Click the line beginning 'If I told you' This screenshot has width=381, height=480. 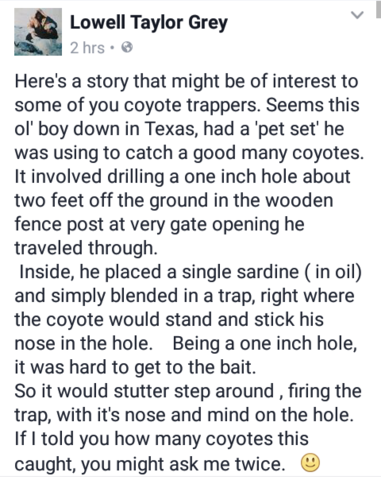coord(161,439)
